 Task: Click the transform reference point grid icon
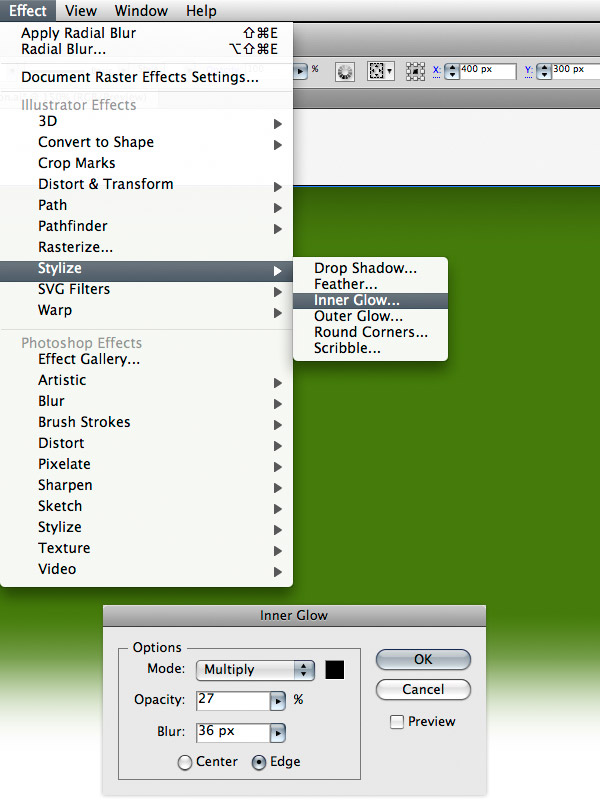415,72
